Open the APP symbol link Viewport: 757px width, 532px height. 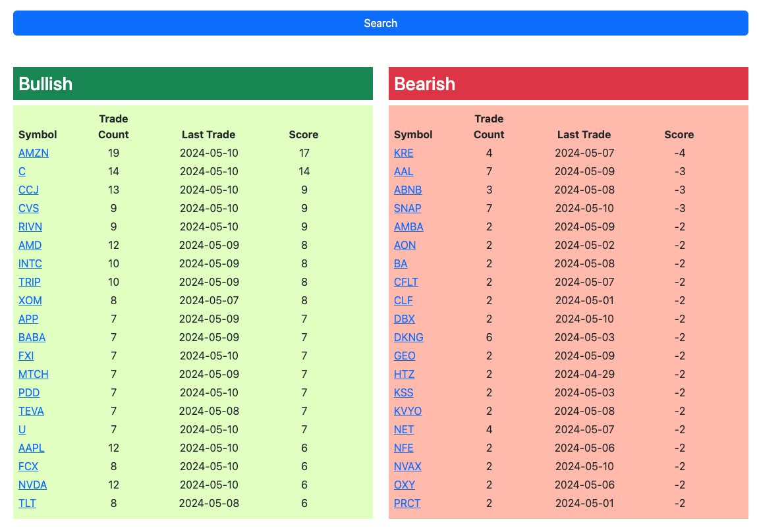[28, 319]
